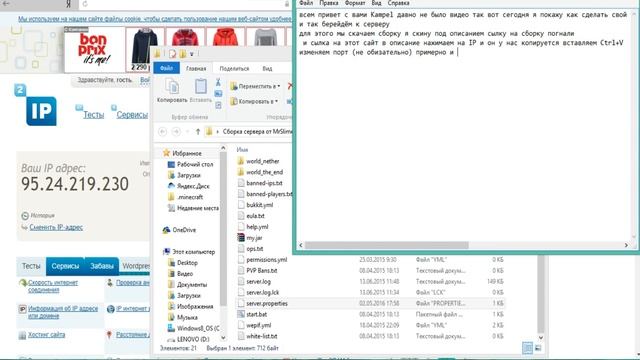Click the new folder icon in Explorer title bar
Screen dimensions: 640x360
point(182,53)
